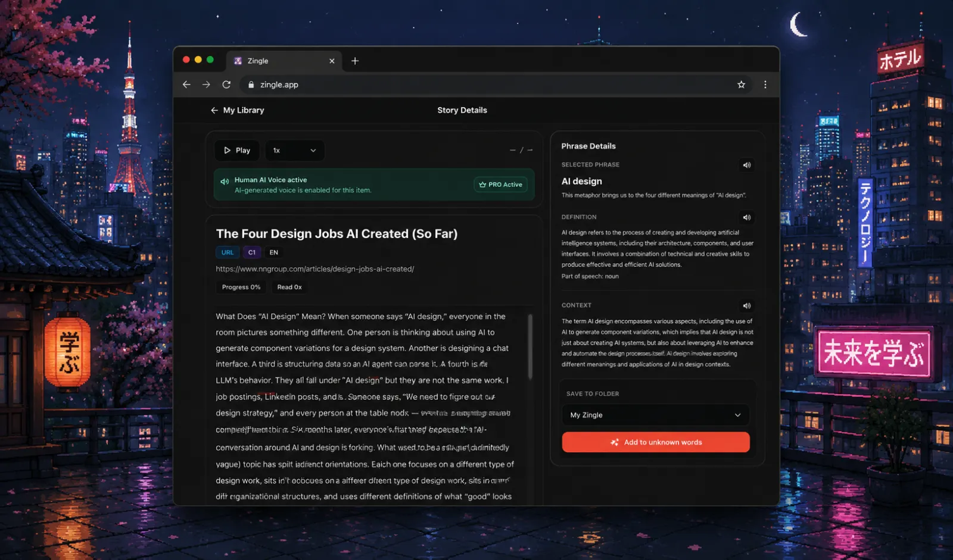Click the Phrase Details heading
The height and width of the screenshot is (560, 953).
point(588,146)
